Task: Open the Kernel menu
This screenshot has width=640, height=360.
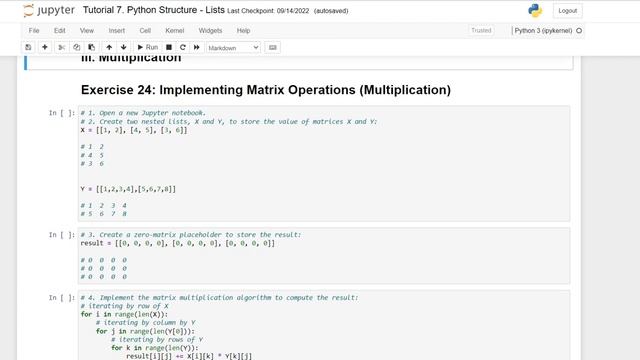Action: pos(175,31)
